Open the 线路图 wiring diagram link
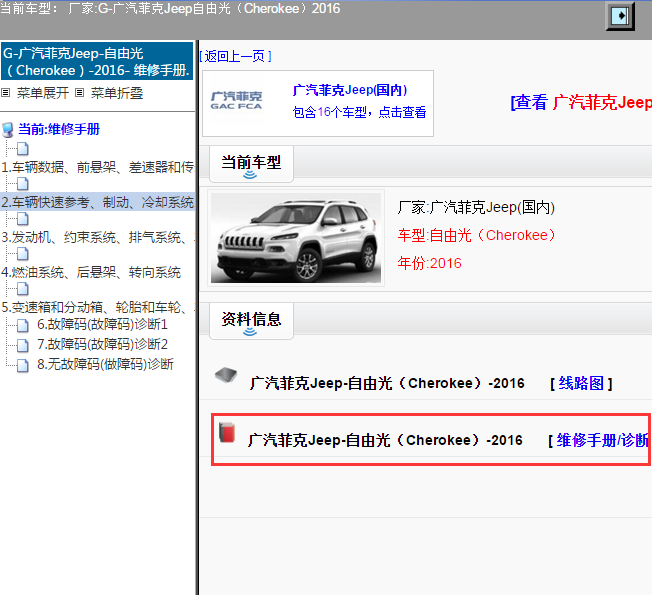 tap(581, 383)
